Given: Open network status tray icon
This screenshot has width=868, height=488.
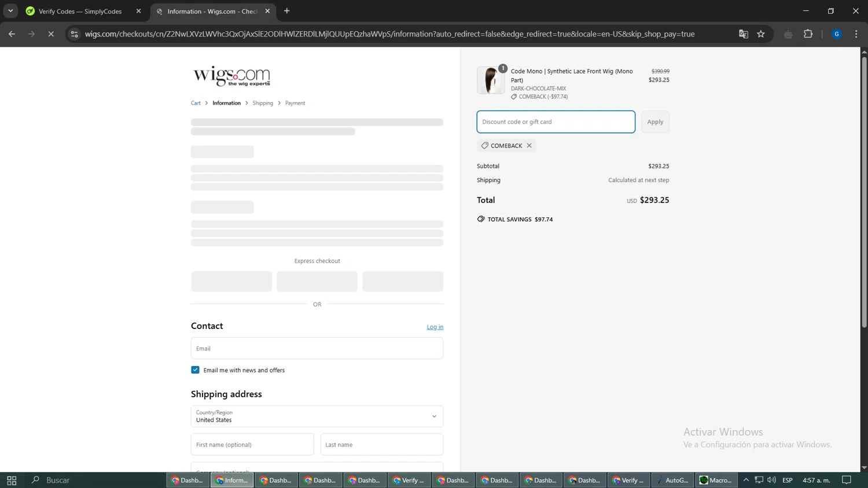Looking at the screenshot, I should coord(759,480).
